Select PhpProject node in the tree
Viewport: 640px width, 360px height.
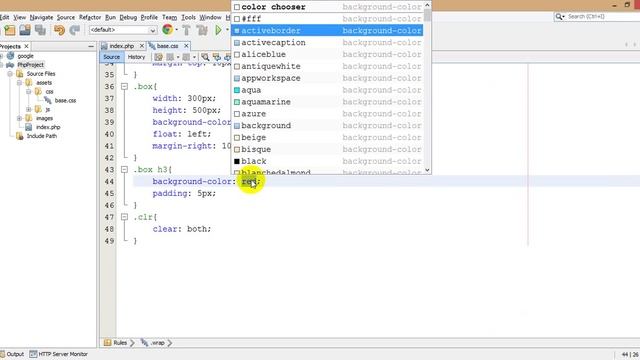point(31,64)
